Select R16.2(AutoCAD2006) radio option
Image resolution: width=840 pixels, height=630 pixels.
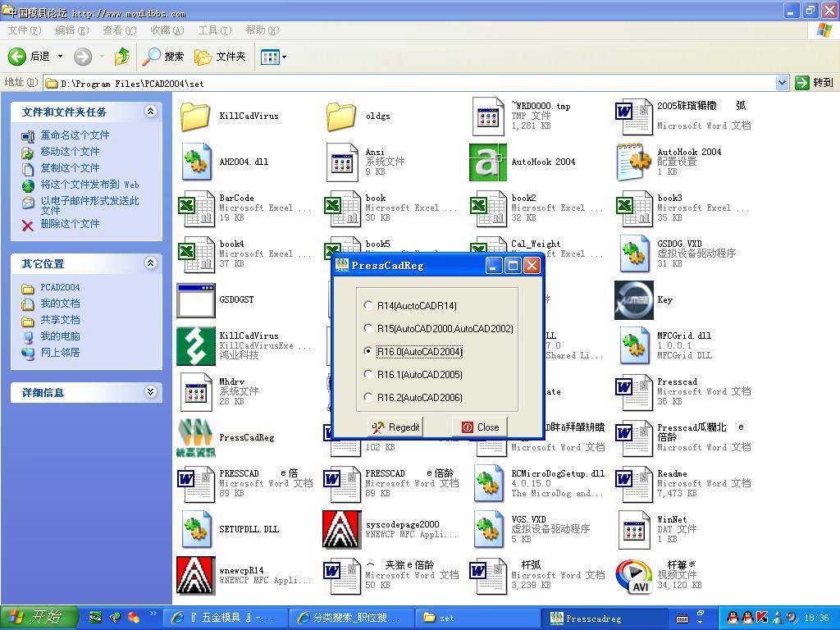[367, 397]
